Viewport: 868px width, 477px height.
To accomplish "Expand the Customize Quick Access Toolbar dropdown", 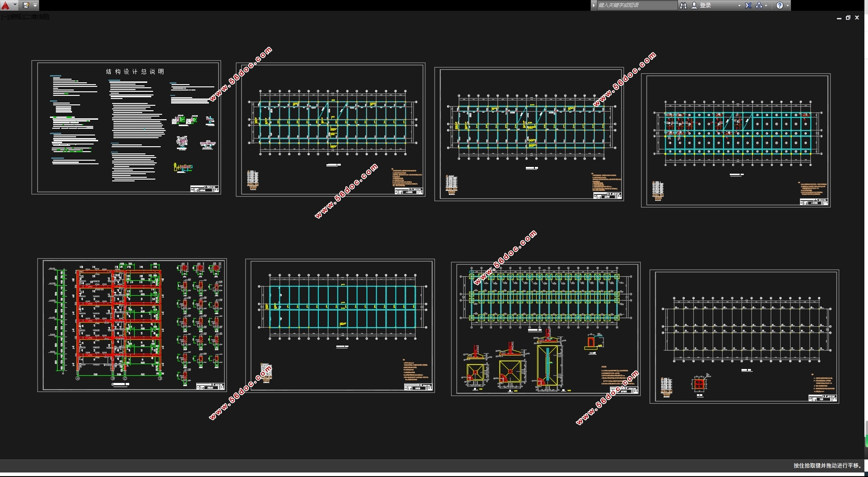I will tap(35, 5).
